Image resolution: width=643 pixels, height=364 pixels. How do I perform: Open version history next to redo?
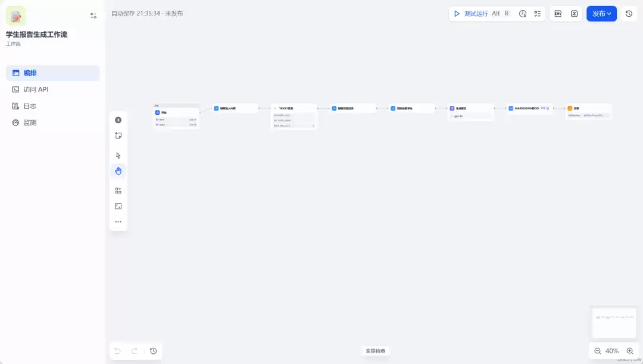click(x=154, y=351)
